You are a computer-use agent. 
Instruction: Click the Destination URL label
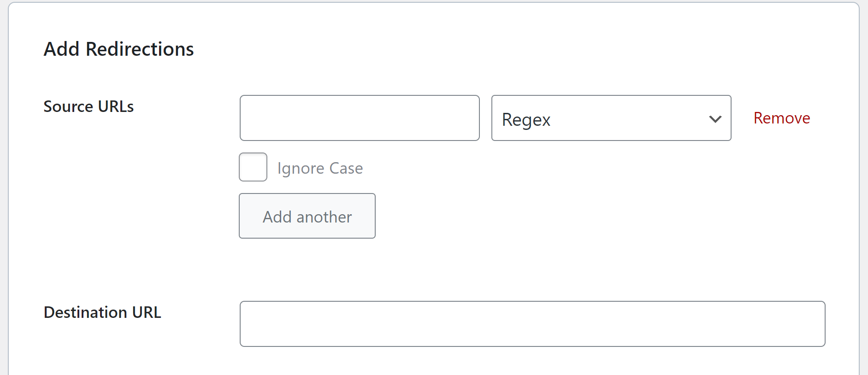(x=102, y=312)
